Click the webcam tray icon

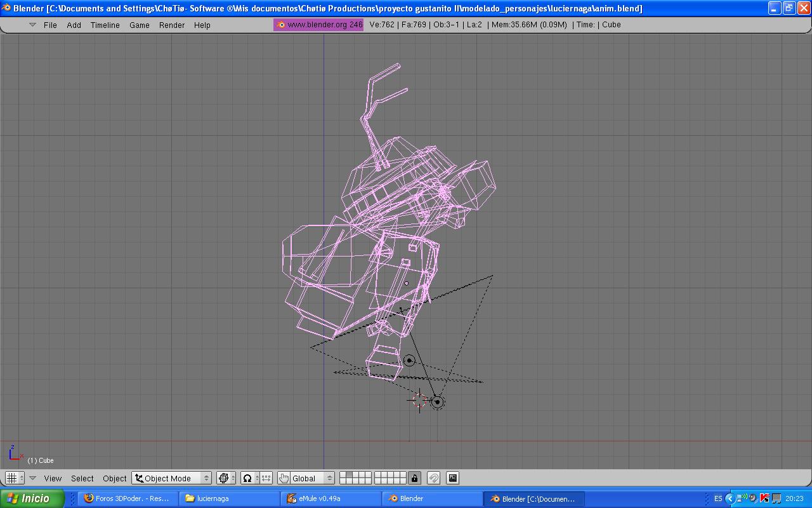click(x=753, y=498)
